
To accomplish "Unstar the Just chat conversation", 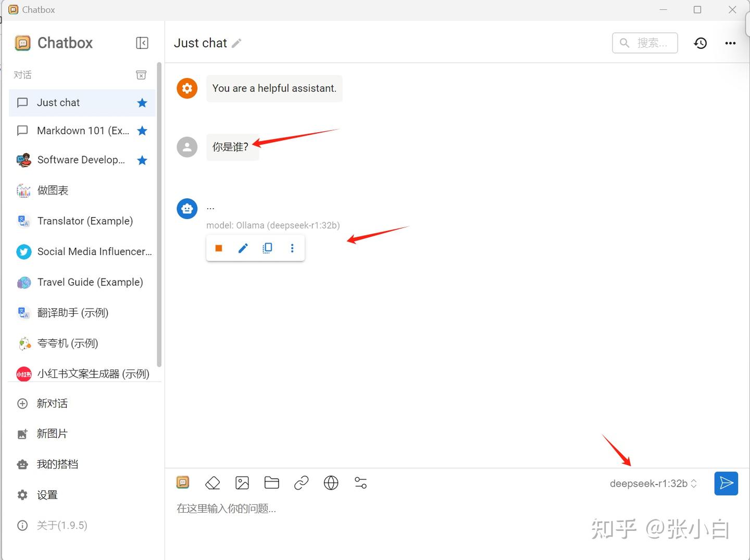I will [142, 103].
